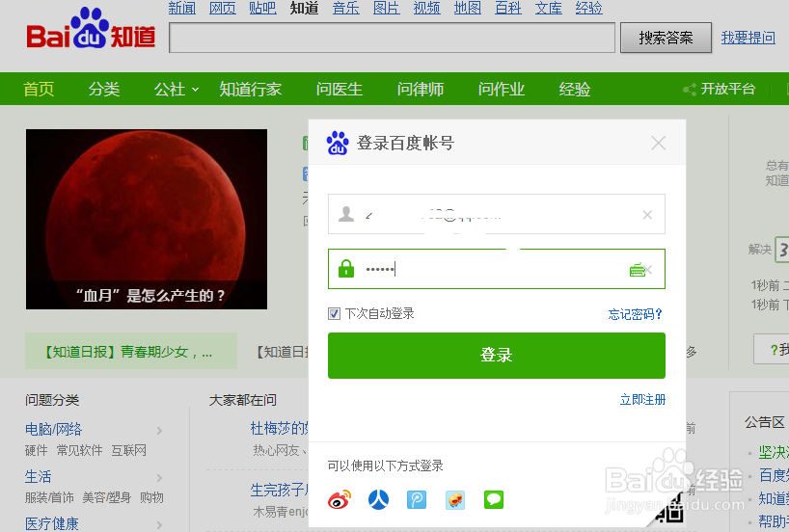Open the virtual keyboard in password field

pyautogui.click(x=637, y=270)
